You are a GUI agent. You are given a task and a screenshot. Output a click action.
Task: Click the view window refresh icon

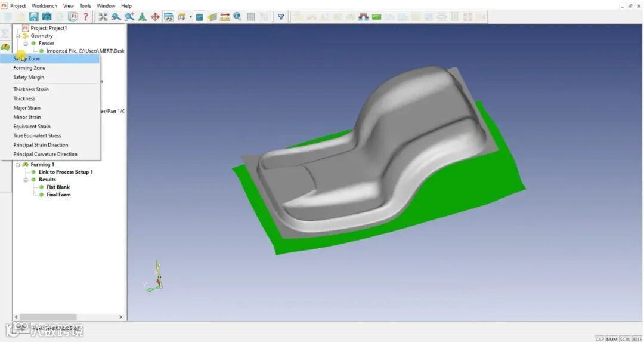pyautogui.click(x=168, y=17)
